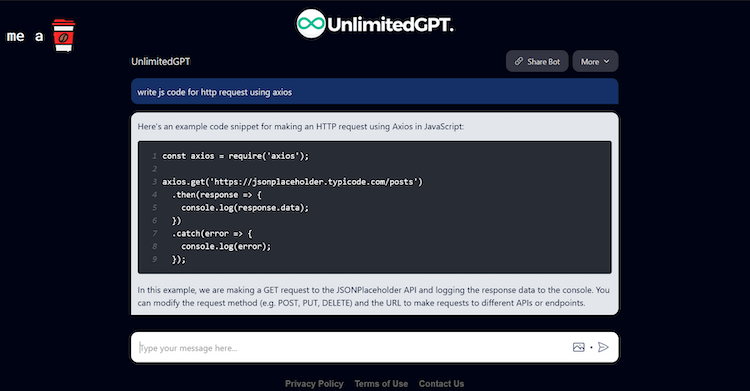Screen dimensions: 750x391
Task: Click the explanation paragraph below the code
Action: click(x=374, y=296)
